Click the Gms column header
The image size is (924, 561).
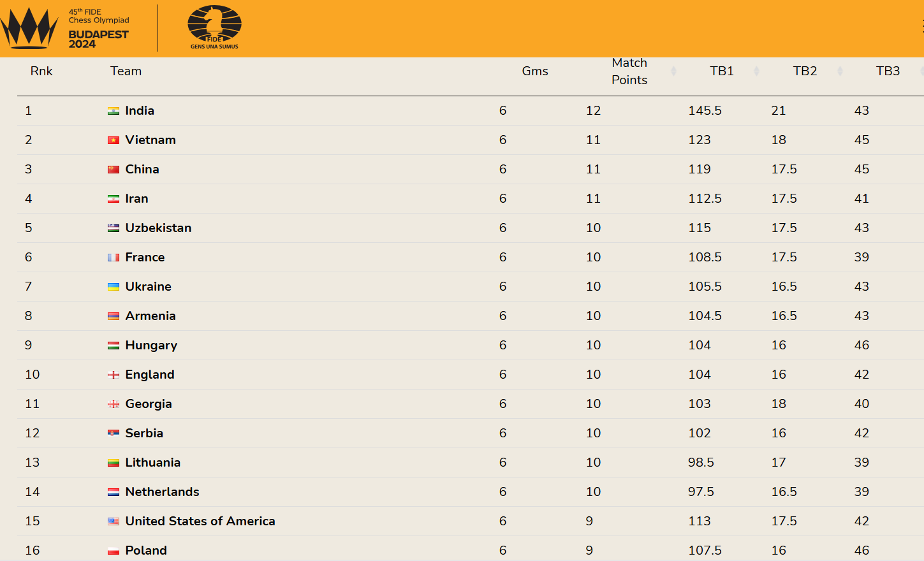click(535, 71)
